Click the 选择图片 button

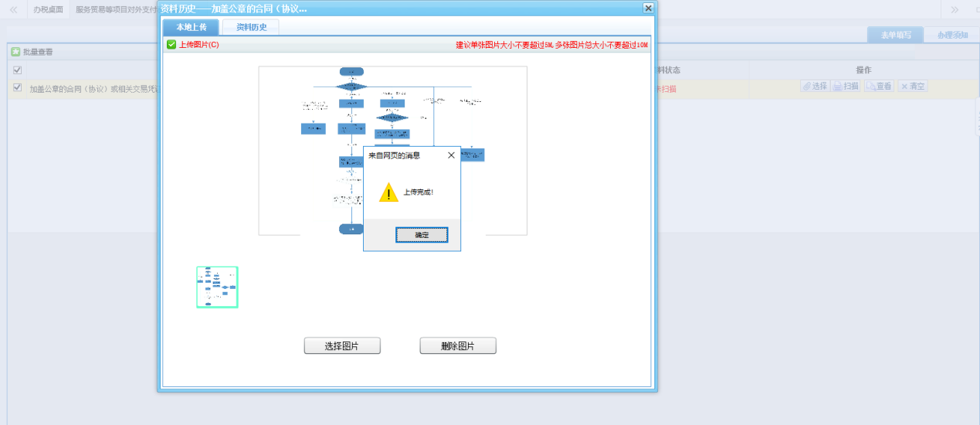pos(342,346)
